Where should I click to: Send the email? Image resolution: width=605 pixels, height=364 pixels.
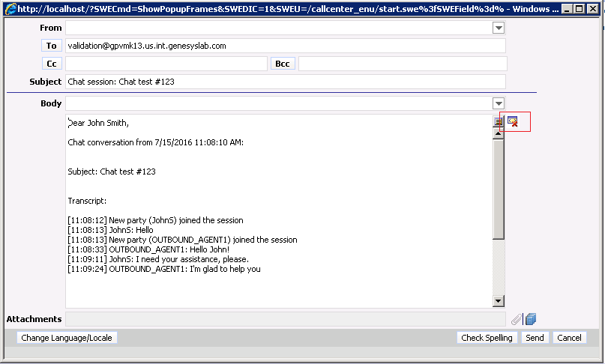tap(535, 338)
